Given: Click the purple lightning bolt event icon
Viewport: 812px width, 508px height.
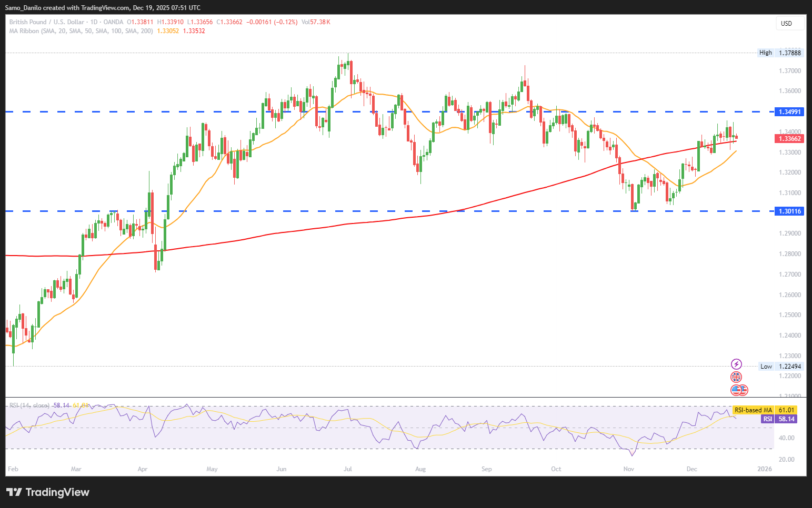Looking at the screenshot, I should (x=736, y=364).
